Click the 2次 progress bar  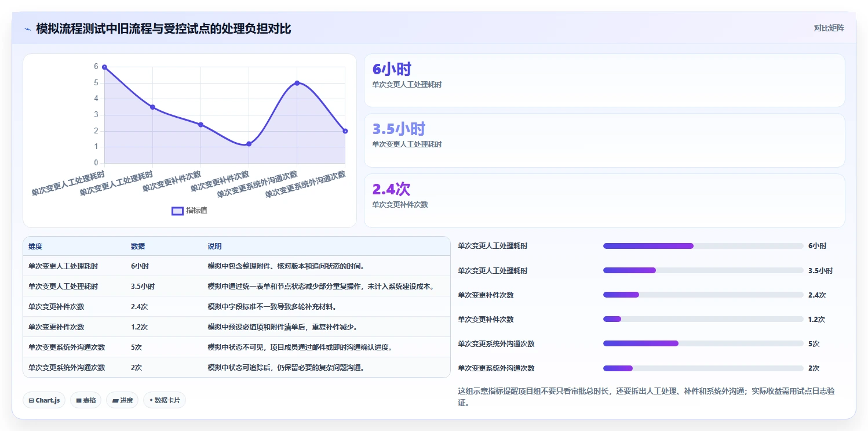(x=703, y=368)
